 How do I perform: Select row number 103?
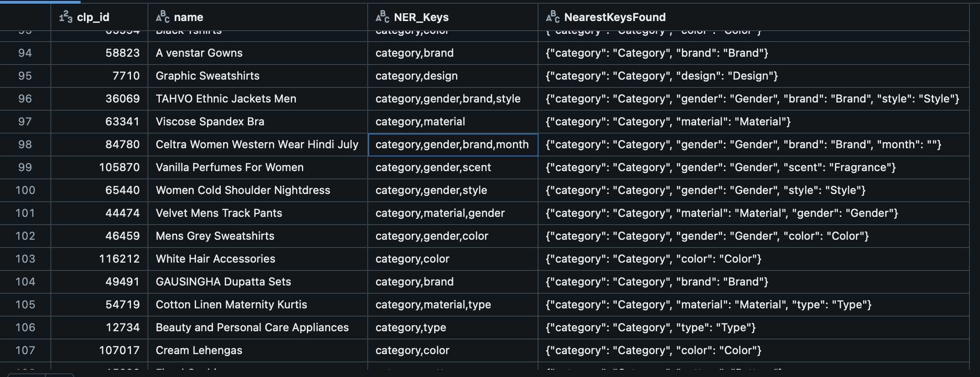point(25,259)
